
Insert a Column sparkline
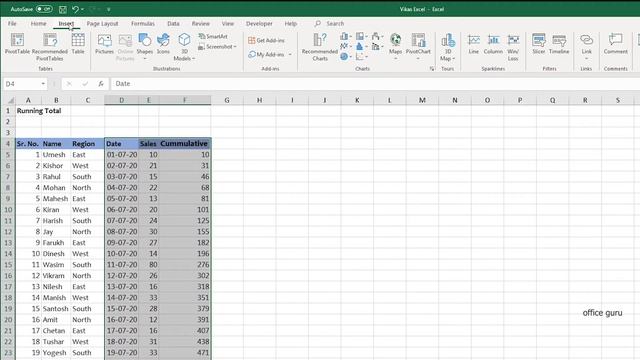(493, 44)
